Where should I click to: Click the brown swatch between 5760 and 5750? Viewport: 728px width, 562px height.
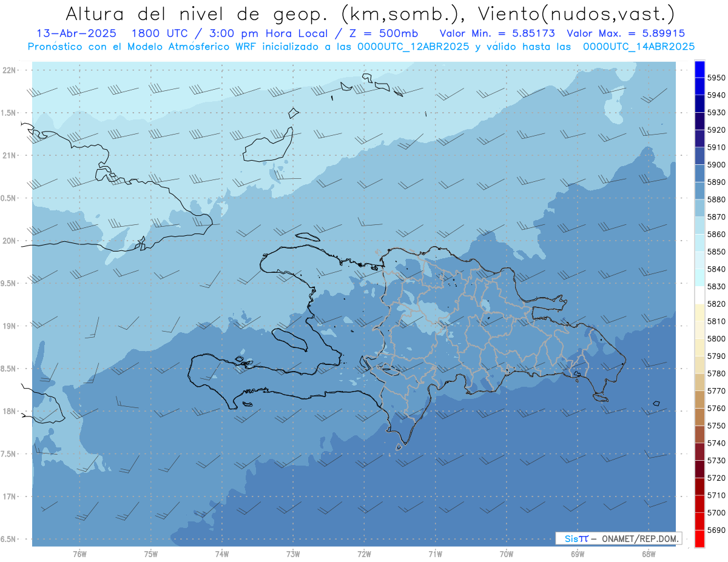pos(699,416)
